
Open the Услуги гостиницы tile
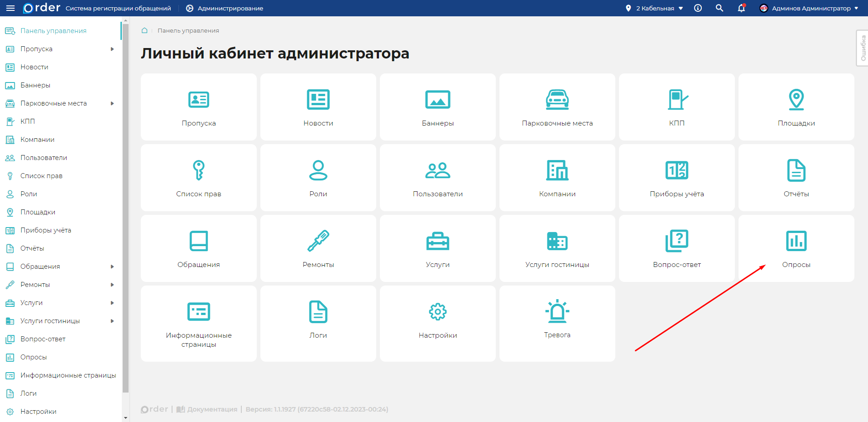coord(557,248)
